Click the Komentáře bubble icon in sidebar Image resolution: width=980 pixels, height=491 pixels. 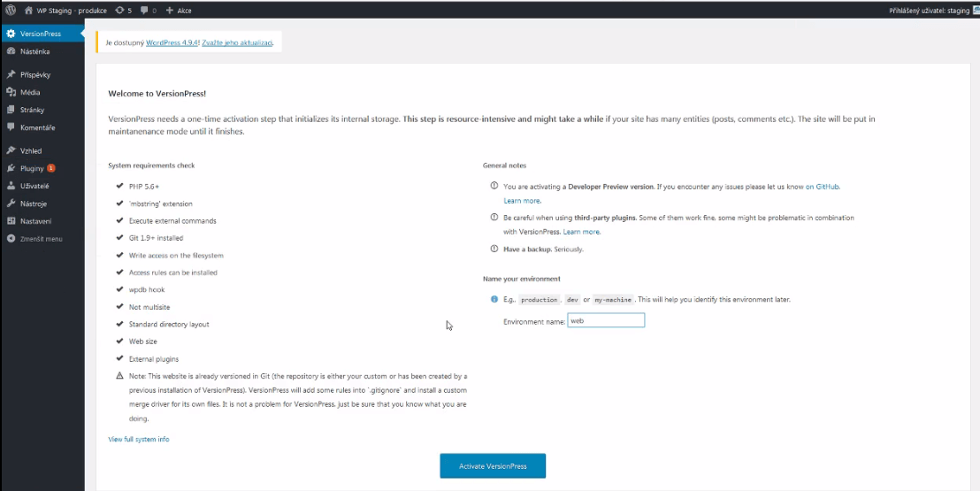point(11,127)
